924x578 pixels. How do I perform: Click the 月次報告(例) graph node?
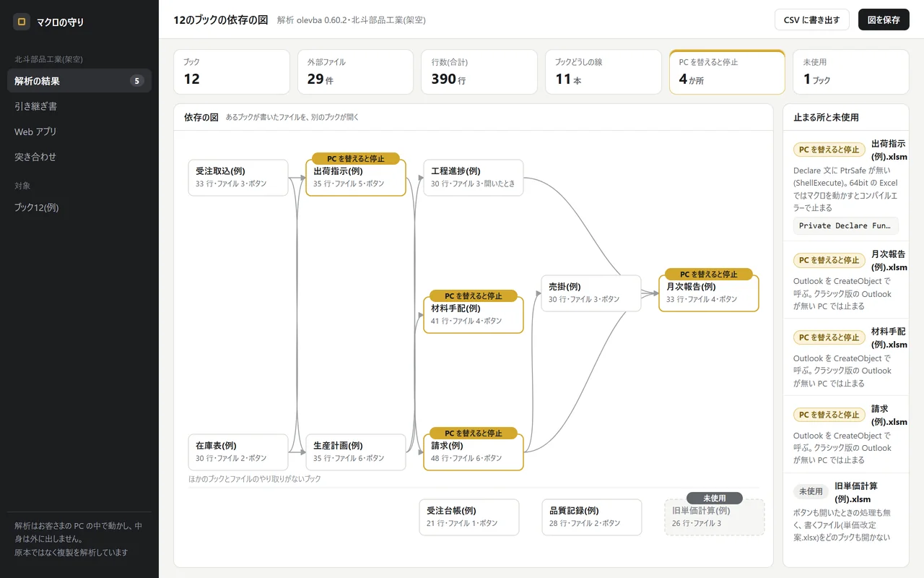709,293
